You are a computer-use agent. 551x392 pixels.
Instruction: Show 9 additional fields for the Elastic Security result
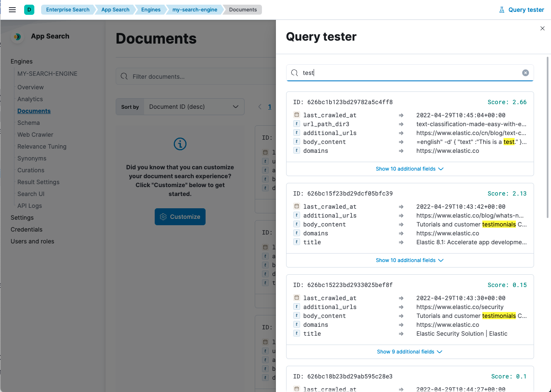[x=409, y=351]
